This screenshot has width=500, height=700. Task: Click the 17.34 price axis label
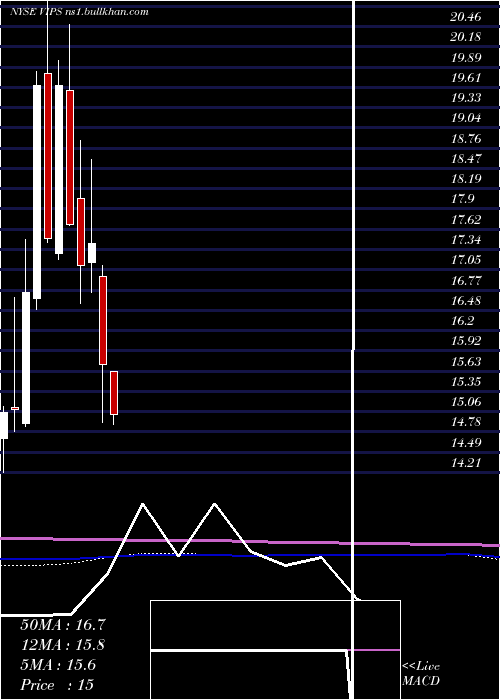tap(466, 241)
